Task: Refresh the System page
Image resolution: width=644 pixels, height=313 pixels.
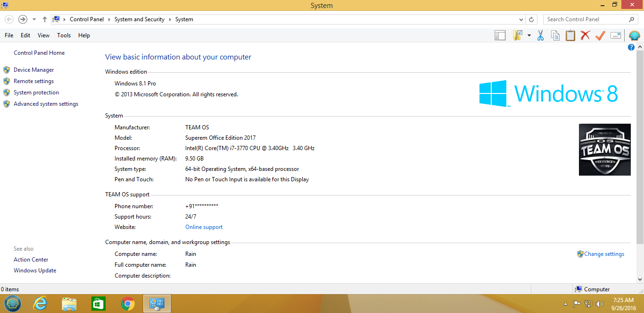Action: (x=531, y=19)
